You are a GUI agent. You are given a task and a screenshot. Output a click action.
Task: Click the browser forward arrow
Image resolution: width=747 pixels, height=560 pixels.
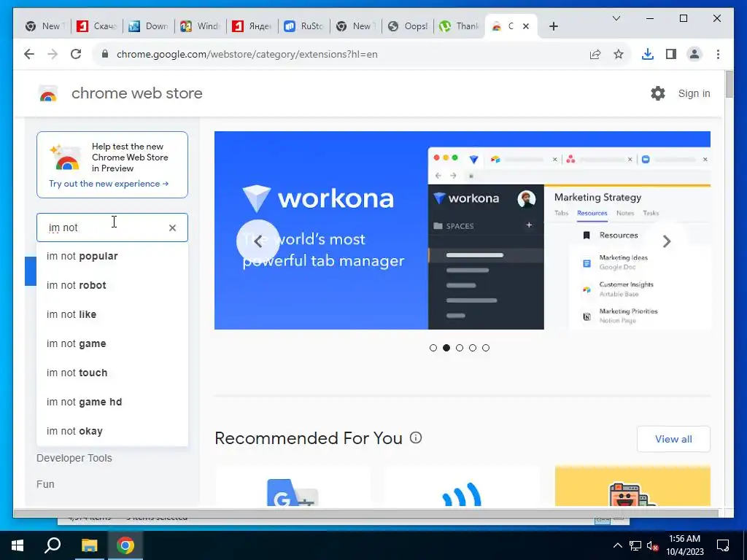click(53, 54)
